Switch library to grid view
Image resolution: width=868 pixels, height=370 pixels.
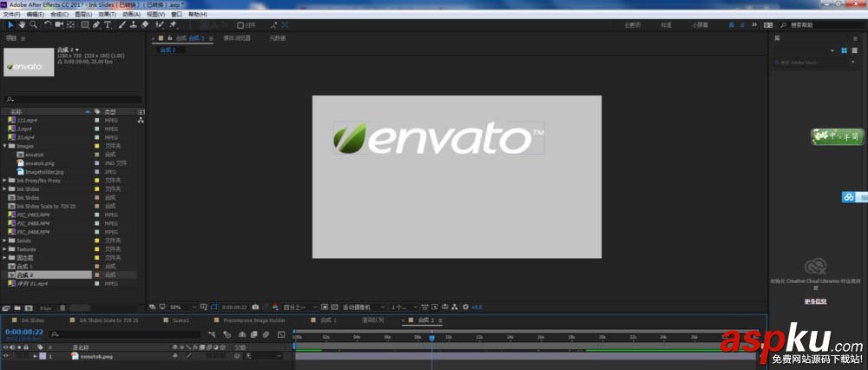point(845,50)
